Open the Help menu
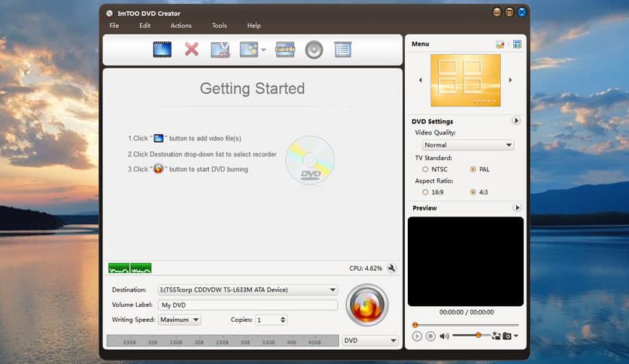 (x=254, y=26)
